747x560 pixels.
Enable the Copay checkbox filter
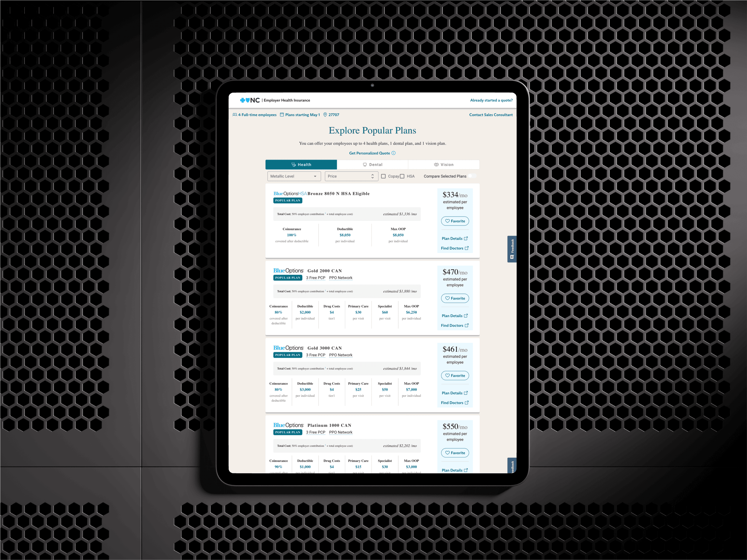[383, 176]
